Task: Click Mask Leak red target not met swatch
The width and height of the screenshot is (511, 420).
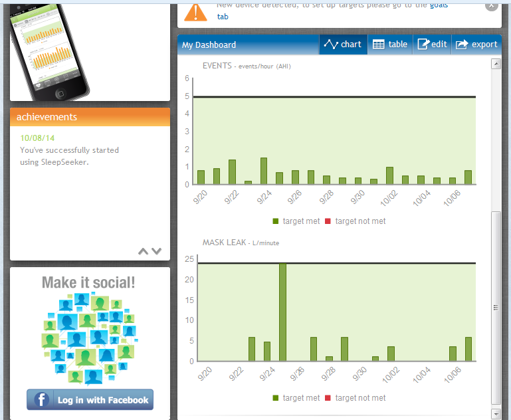Action: pyautogui.click(x=328, y=398)
